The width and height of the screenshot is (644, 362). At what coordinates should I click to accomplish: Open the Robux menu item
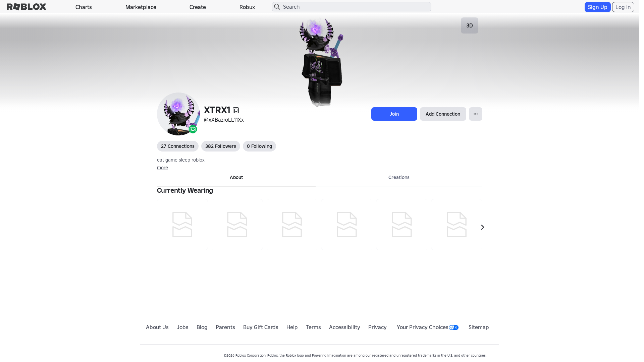[247, 7]
